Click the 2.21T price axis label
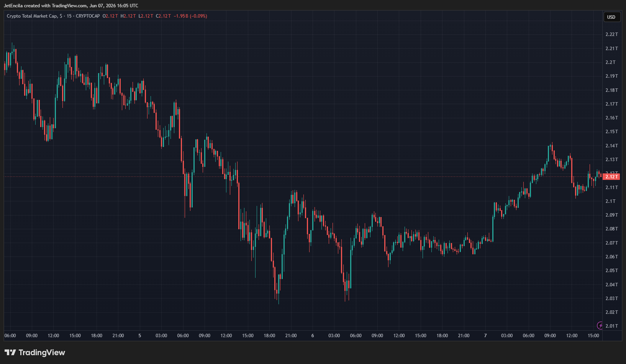The width and height of the screenshot is (626, 364). 611,49
